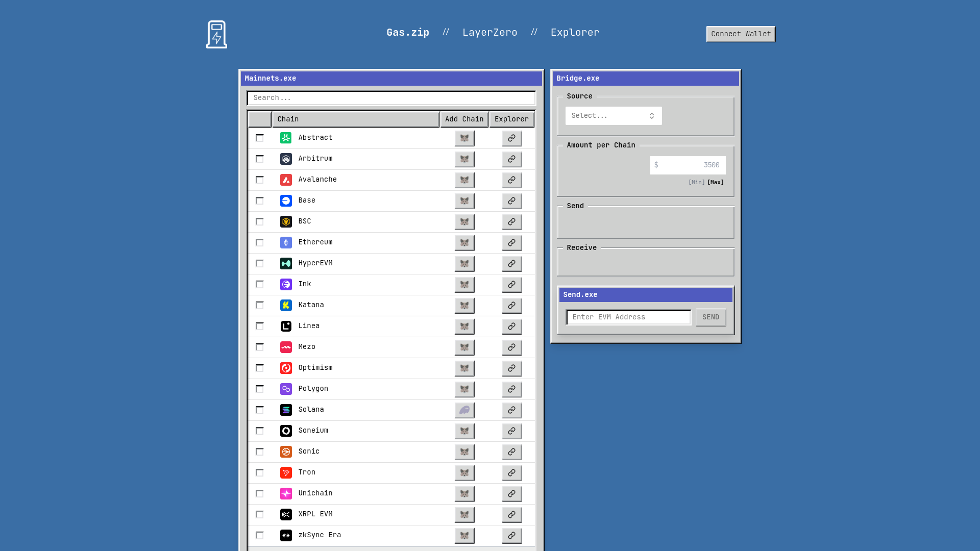980x551 pixels.
Task: Click the Avalanche chain name
Action: (317, 180)
